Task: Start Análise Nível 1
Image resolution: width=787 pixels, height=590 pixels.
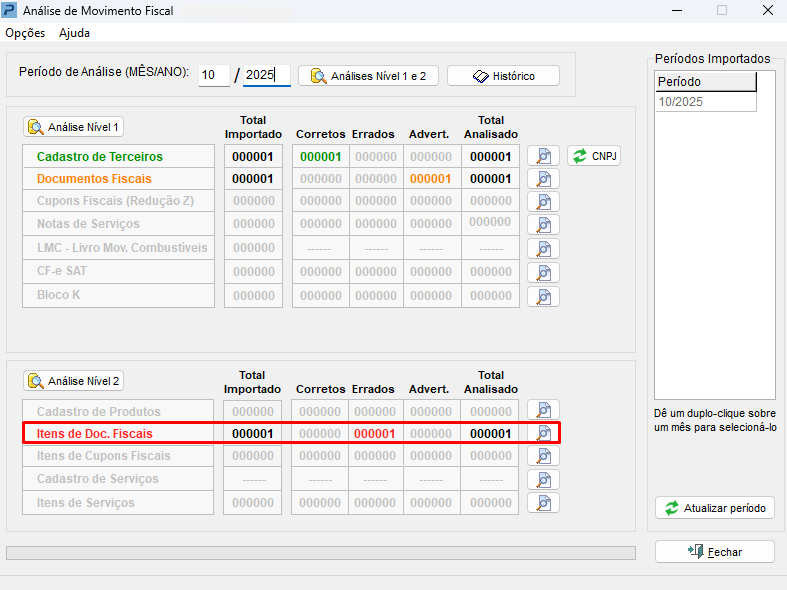Action: (x=74, y=127)
